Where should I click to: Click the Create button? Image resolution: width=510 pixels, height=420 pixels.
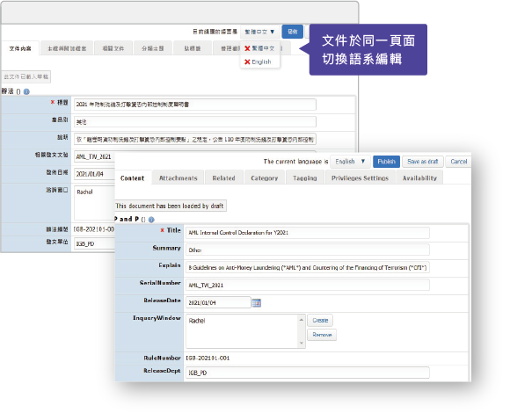coord(320,320)
